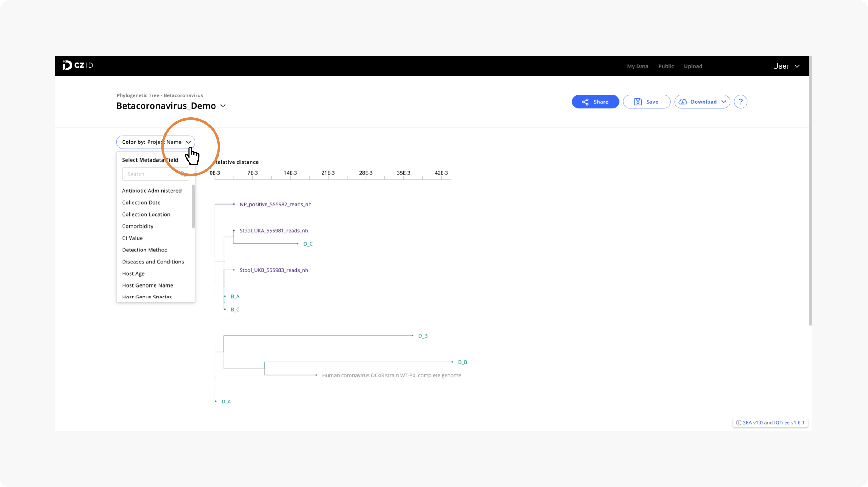
Task: Select Host Genome Name metadata field
Action: point(147,285)
